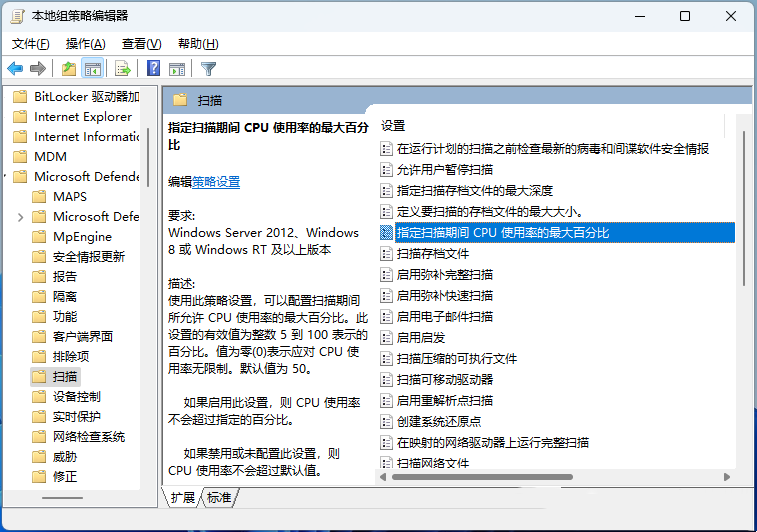Click the policy icon beside 启用启发
Viewport: 757px width, 532px height.
point(386,337)
